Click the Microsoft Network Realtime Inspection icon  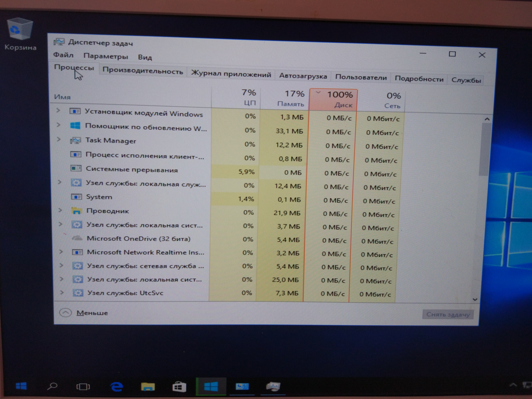(77, 252)
